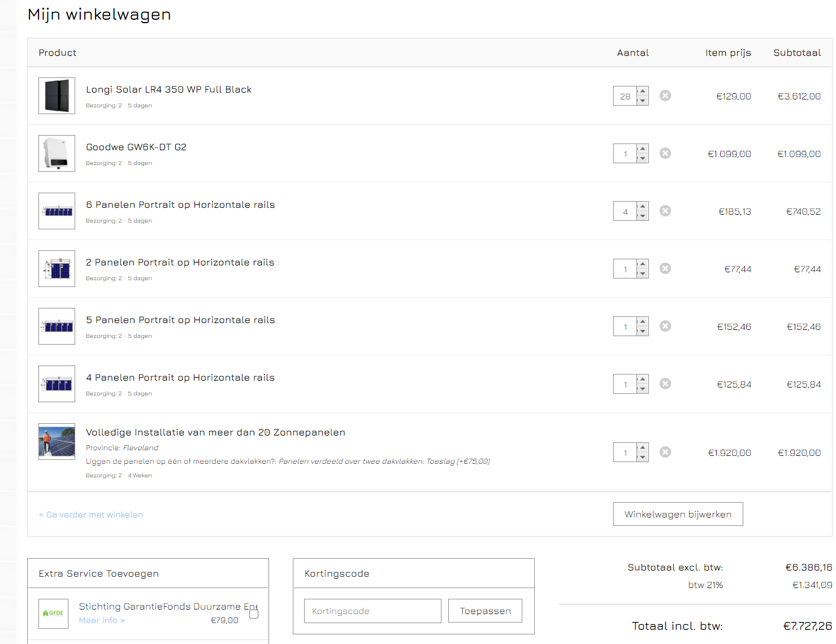The width and height of the screenshot is (836, 644).
Task: Open 2 Panelen Portrait product thumbnail
Action: [x=57, y=269]
